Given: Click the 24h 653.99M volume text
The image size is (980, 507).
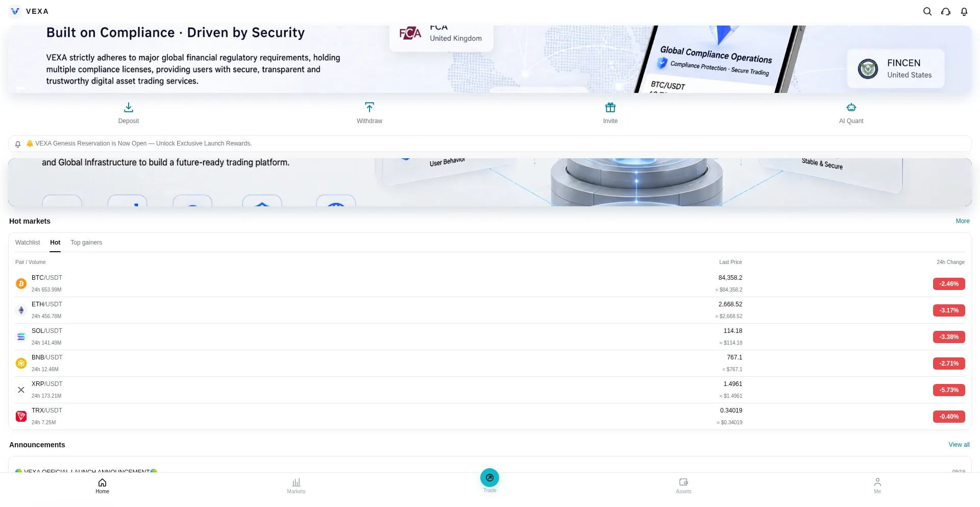Looking at the screenshot, I should [46, 290].
